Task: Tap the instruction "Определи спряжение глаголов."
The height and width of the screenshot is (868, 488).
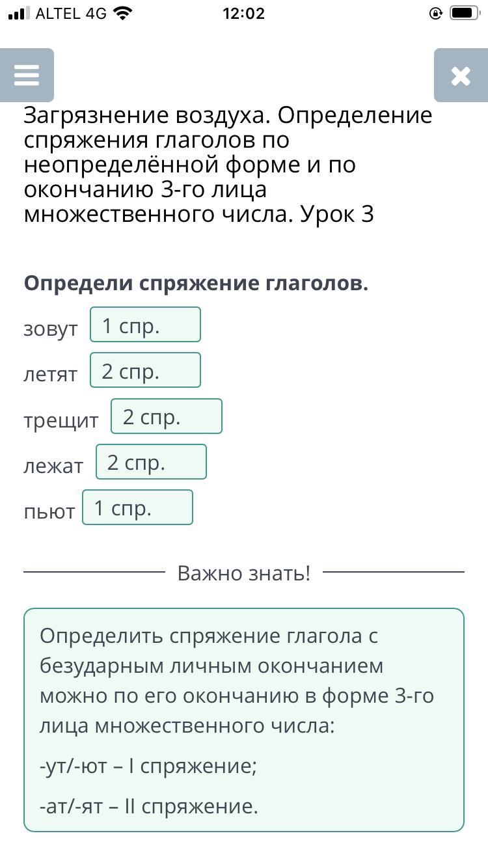Action: click(196, 284)
